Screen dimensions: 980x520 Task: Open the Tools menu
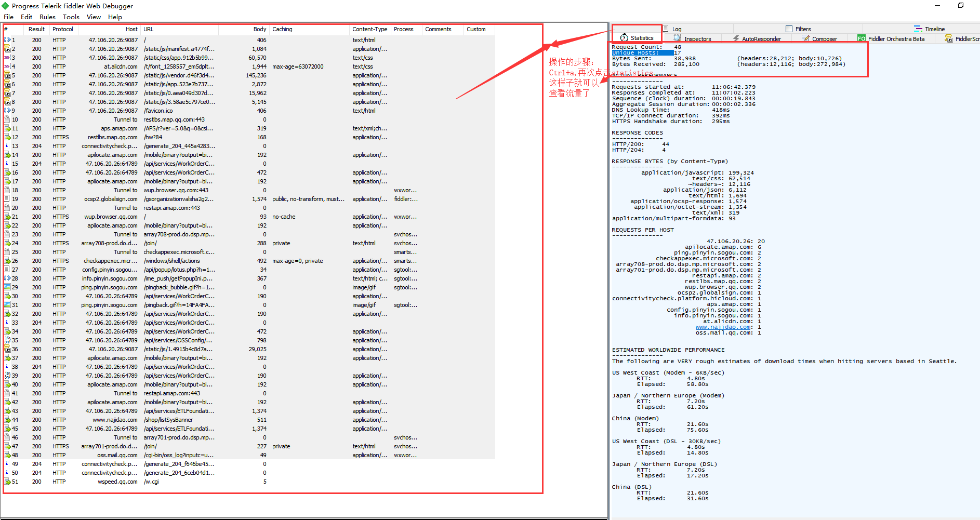coord(71,17)
